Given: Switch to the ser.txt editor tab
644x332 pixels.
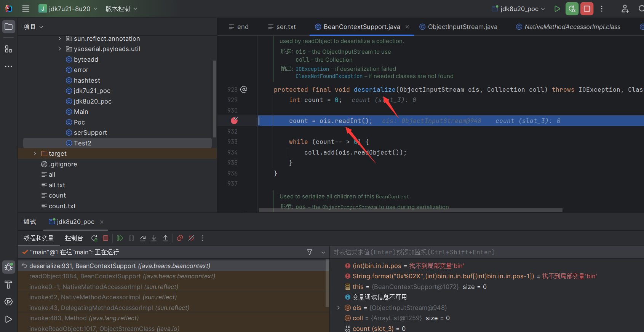Looking at the screenshot, I should coord(282,27).
